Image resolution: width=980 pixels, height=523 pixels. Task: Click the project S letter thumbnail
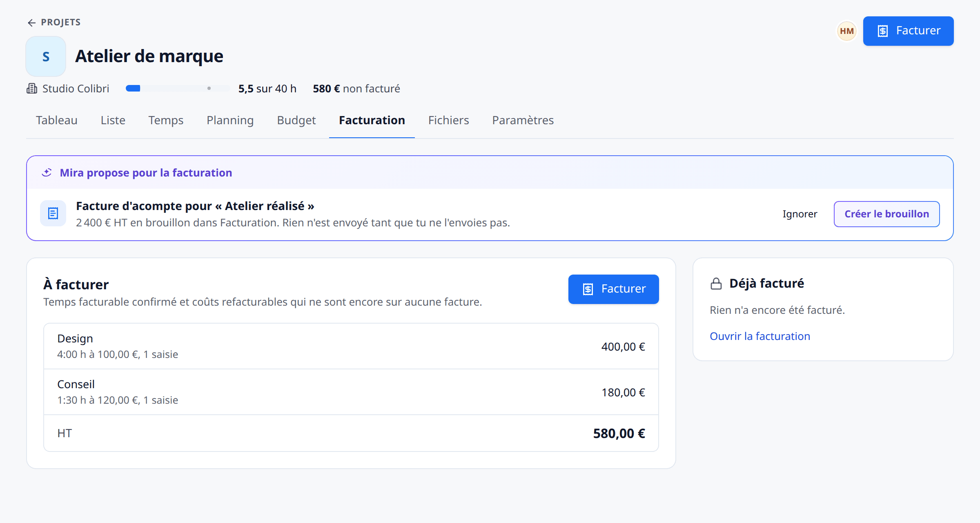coord(46,56)
